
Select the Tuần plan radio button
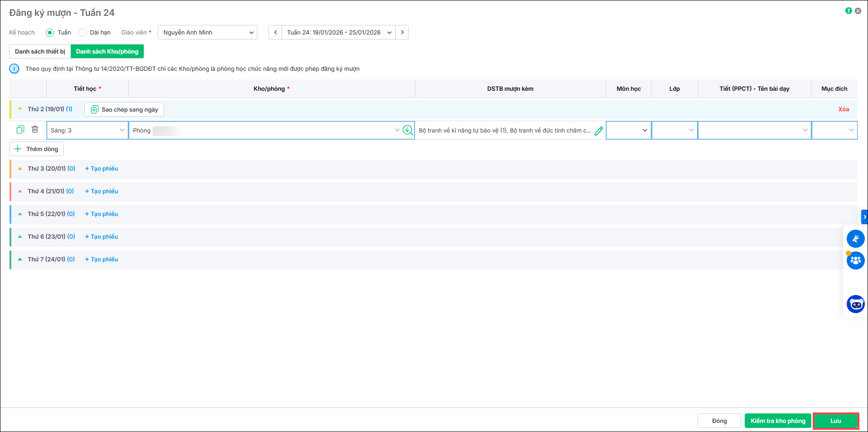pos(50,33)
